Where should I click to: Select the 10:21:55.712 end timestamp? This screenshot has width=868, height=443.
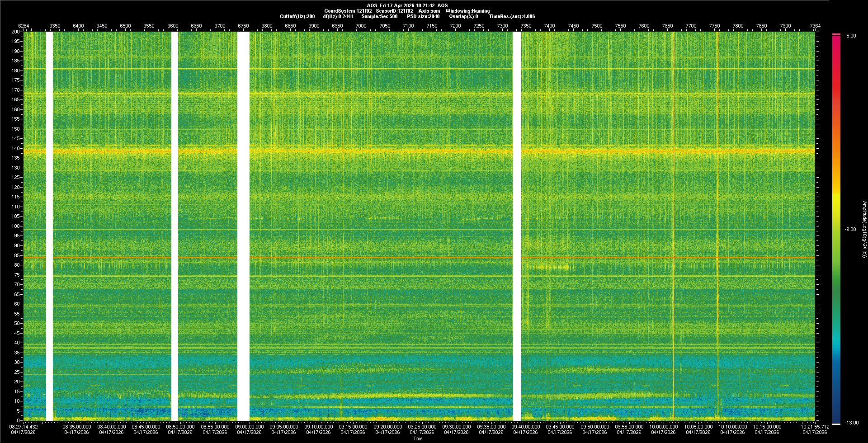click(815, 427)
